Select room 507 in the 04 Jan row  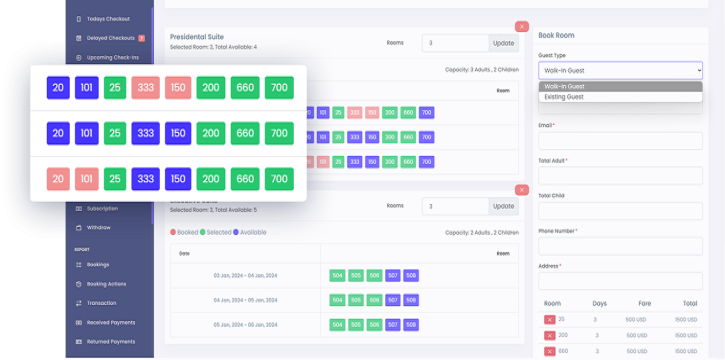(x=393, y=300)
